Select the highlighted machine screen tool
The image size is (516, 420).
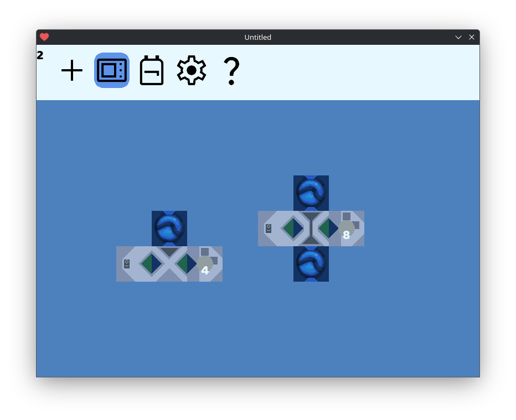point(111,70)
